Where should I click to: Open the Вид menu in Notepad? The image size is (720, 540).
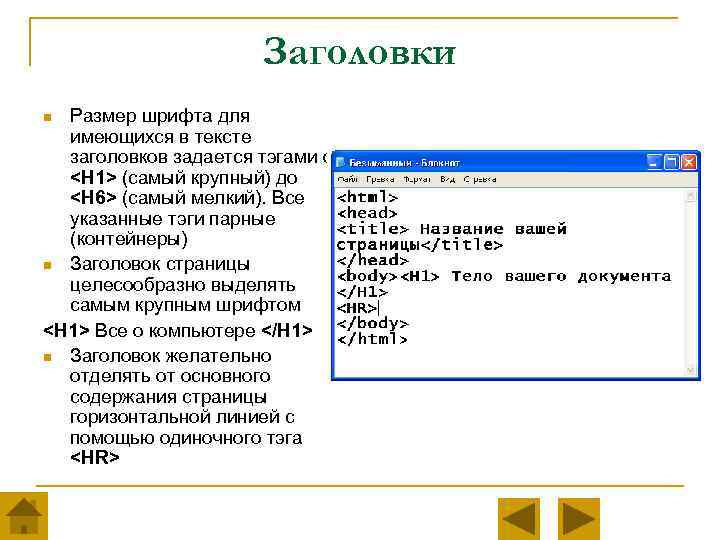(x=447, y=179)
